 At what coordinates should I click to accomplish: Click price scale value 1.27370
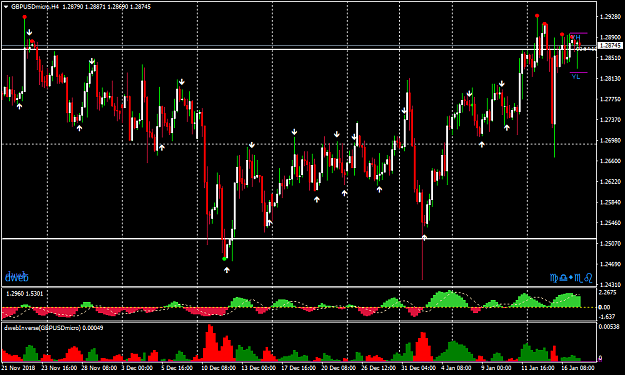click(610, 120)
